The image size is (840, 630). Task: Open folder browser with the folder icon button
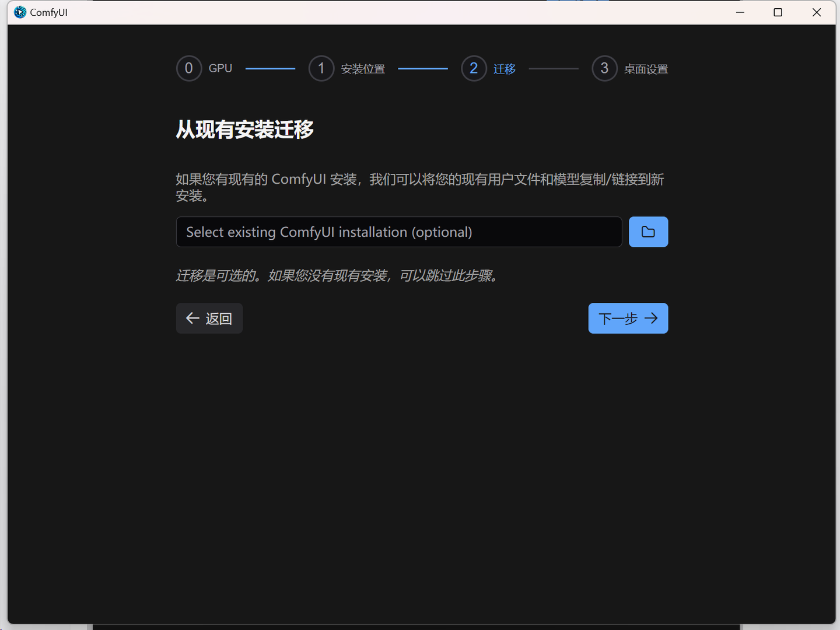point(648,232)
